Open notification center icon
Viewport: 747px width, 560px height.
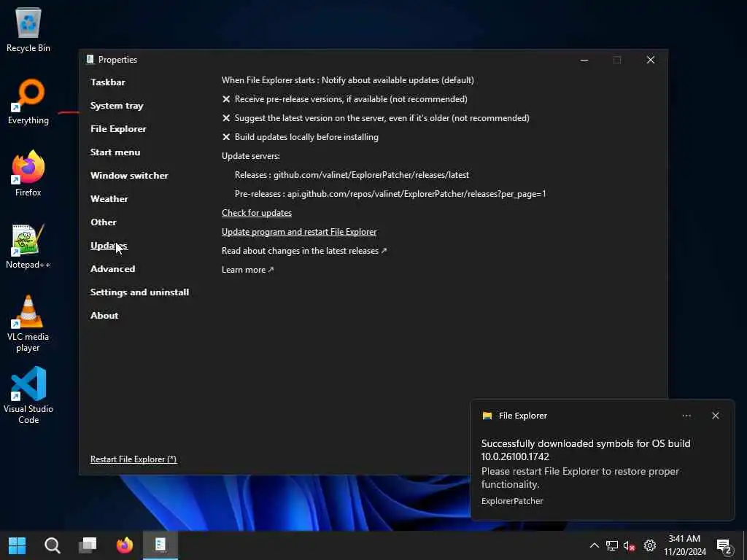pos(724,546)
